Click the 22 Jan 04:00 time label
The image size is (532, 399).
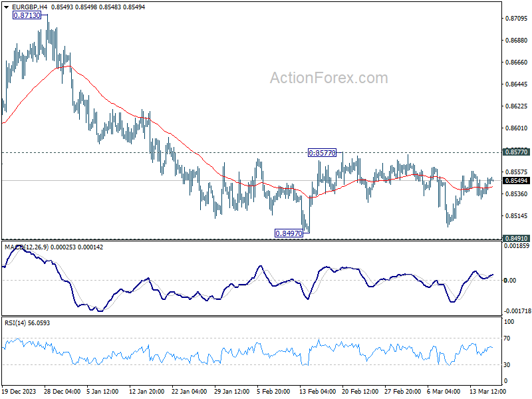tap(189, 392)
